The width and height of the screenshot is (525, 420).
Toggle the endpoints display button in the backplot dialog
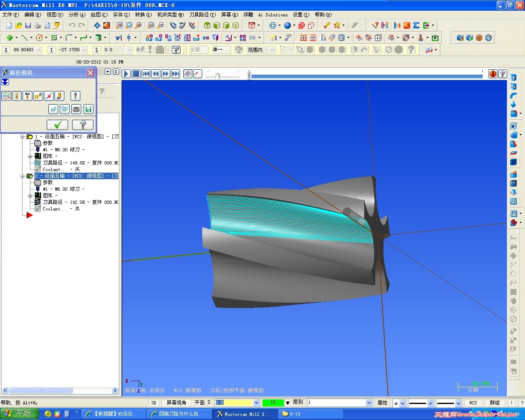point(49,96)
